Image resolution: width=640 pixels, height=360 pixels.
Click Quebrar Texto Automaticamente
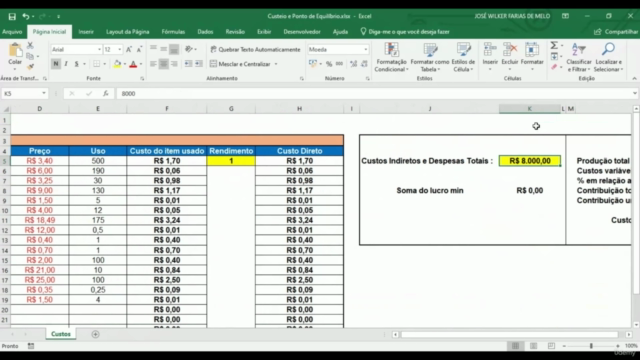point(255,49)
